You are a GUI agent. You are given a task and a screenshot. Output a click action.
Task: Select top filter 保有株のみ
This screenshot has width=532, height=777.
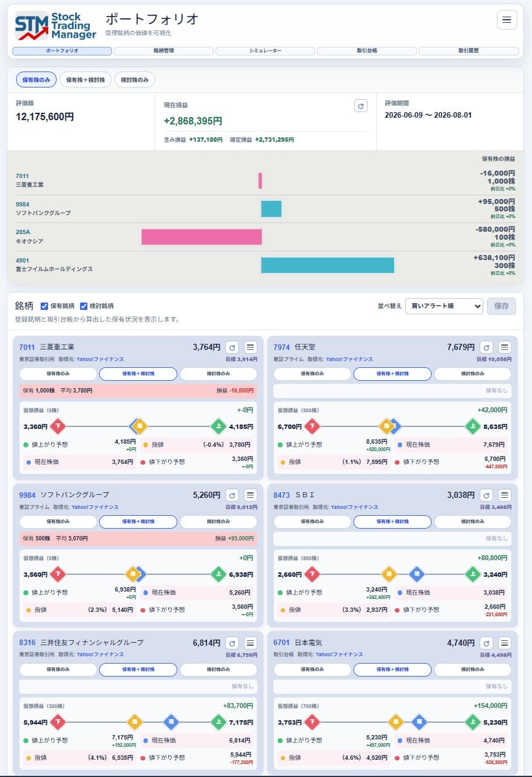click(x=36, y=79)
